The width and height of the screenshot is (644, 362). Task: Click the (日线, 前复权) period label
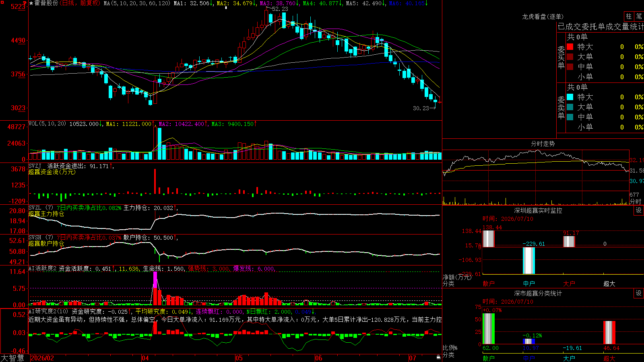(80, 3)
